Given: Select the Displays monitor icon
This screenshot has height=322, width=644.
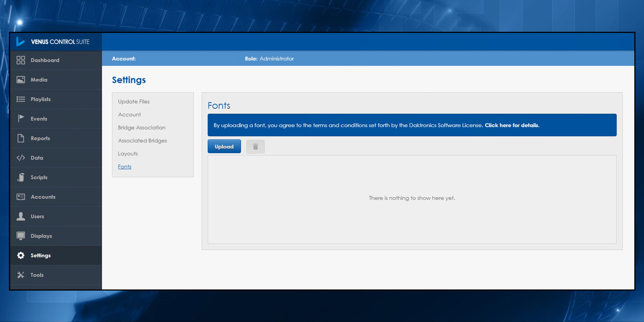Looking at the screenshot, I should 21,236.
